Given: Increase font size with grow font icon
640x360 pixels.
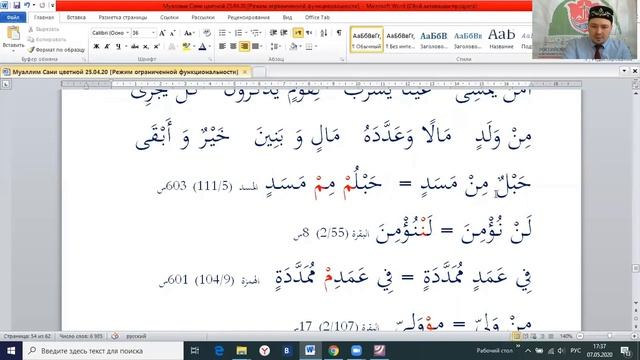Looking at the screenshot, I should tap(162, 33).
